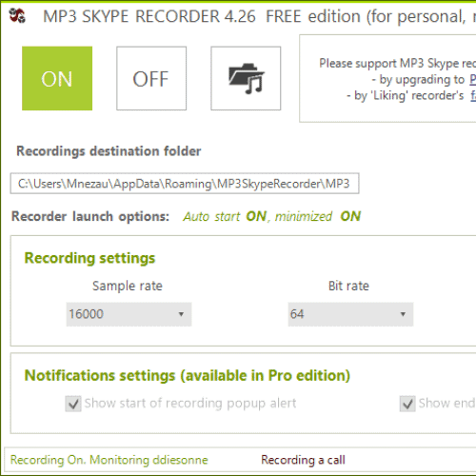Click the MP3 Skype Recorder logo icon
Screen dimensions: 476x476
point(17,15)
